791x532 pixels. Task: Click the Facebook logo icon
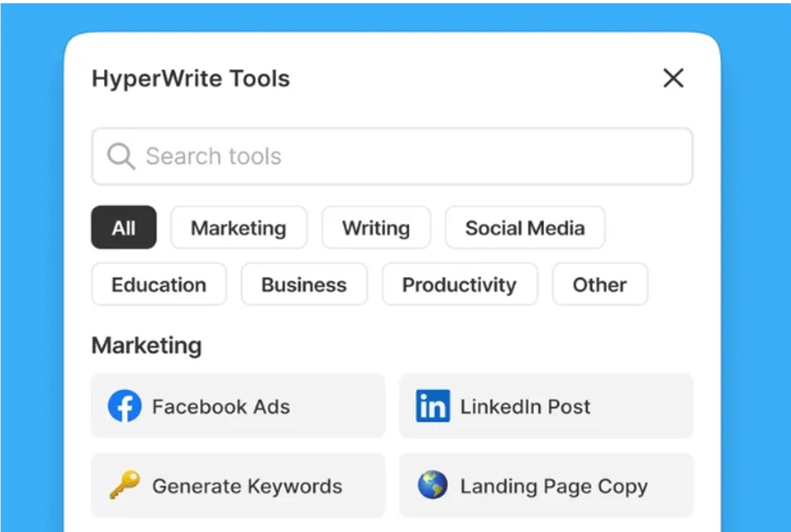click(x=125, y=406)
